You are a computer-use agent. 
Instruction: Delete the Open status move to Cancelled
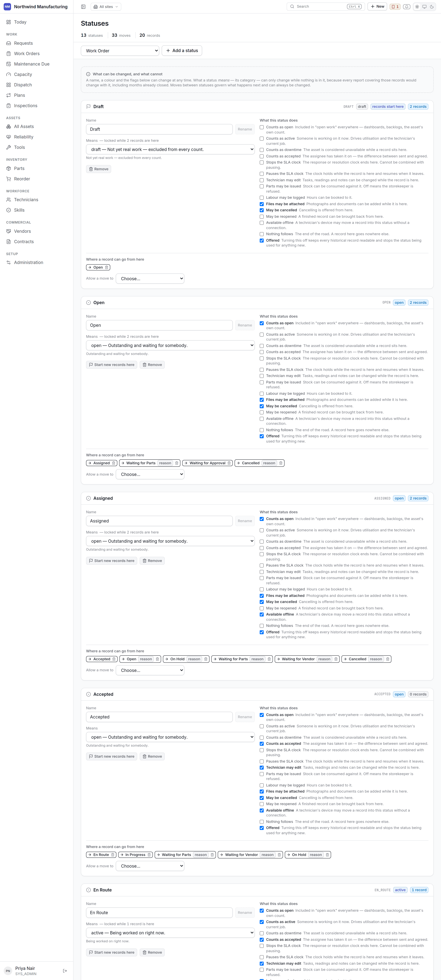tap(281, 463)
